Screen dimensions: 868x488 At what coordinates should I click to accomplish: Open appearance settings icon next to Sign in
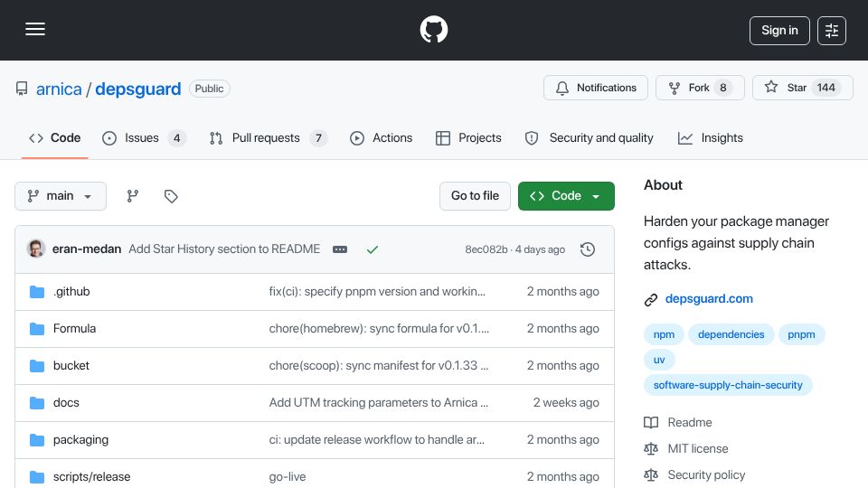[x=832, y=31]
